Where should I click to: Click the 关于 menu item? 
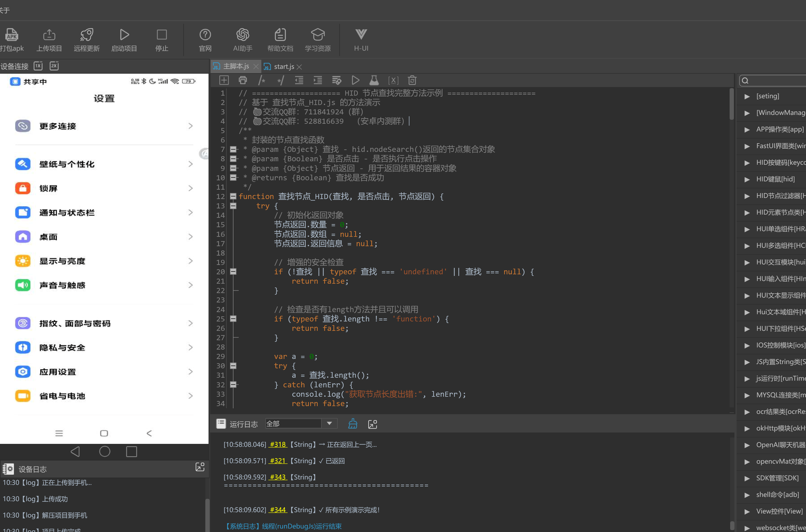[x=5, y=10]
